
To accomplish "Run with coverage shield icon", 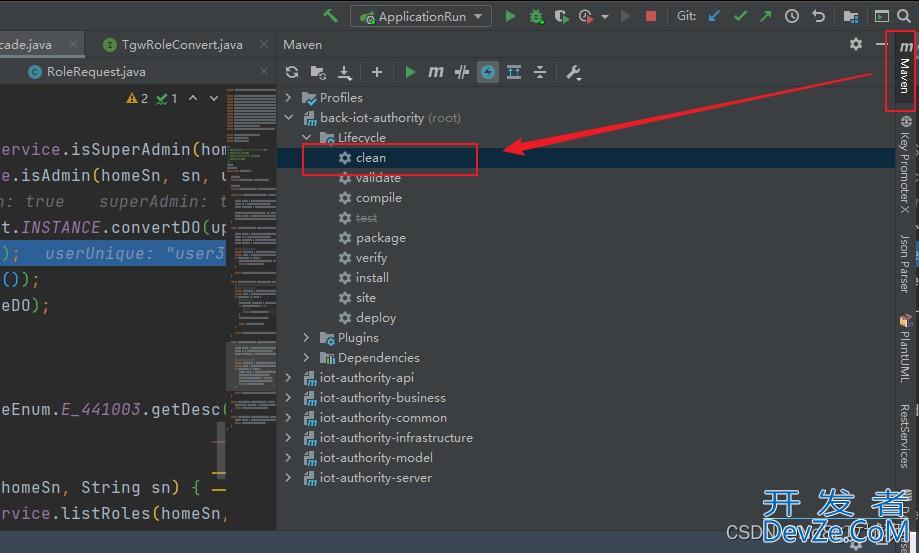I will click(x=561, y=16).
